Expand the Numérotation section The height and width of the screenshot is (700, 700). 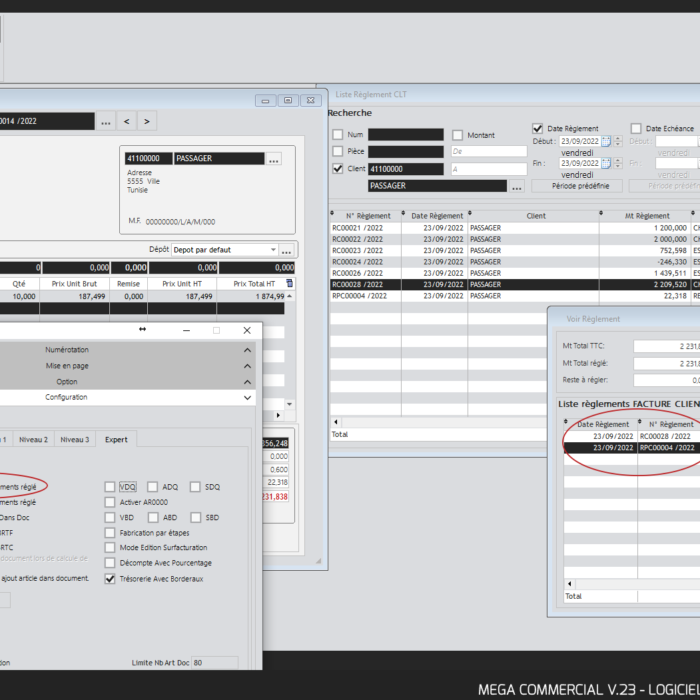click(247, 350)
